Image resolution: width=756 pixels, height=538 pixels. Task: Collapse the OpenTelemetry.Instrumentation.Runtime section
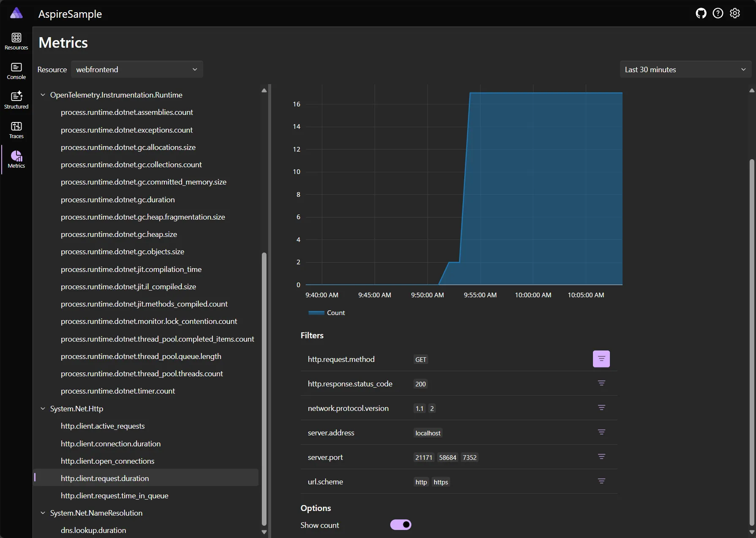pos(43,95)
